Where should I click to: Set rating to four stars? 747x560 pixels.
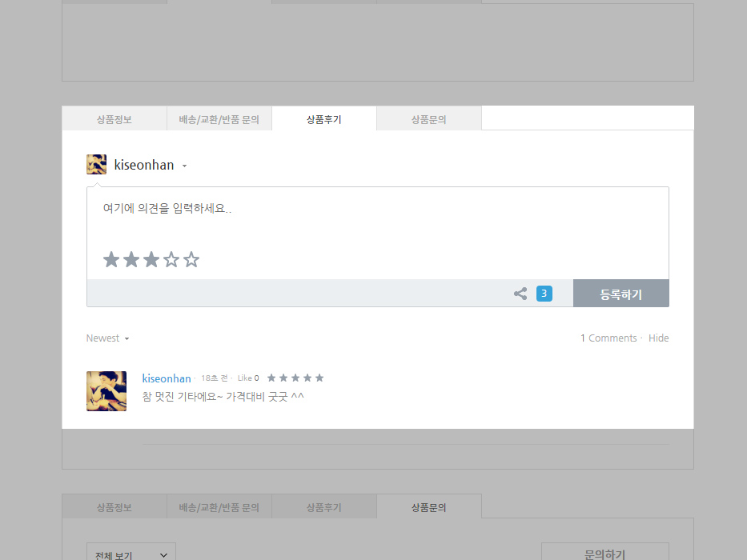coord(171,260)
